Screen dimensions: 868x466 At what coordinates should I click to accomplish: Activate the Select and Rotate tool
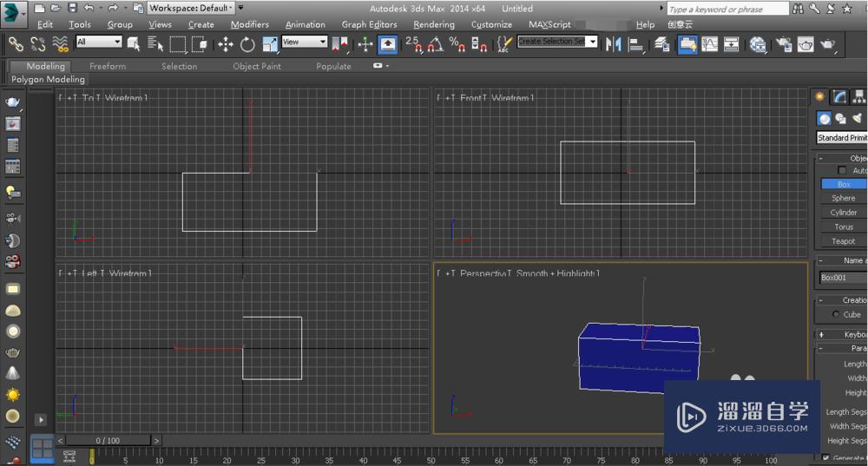(x=247, y=44)
